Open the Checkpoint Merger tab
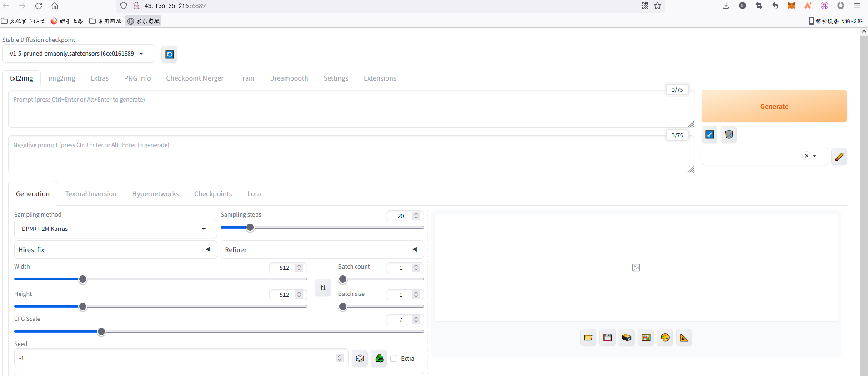Image resolution: width=868 pixels, height=376 pixels. [195, 78]
